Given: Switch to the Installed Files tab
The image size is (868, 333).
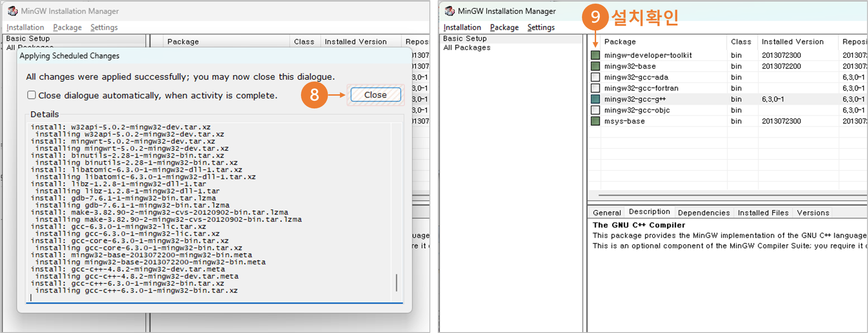Looking at the screenshot, I should click(763, 213).
